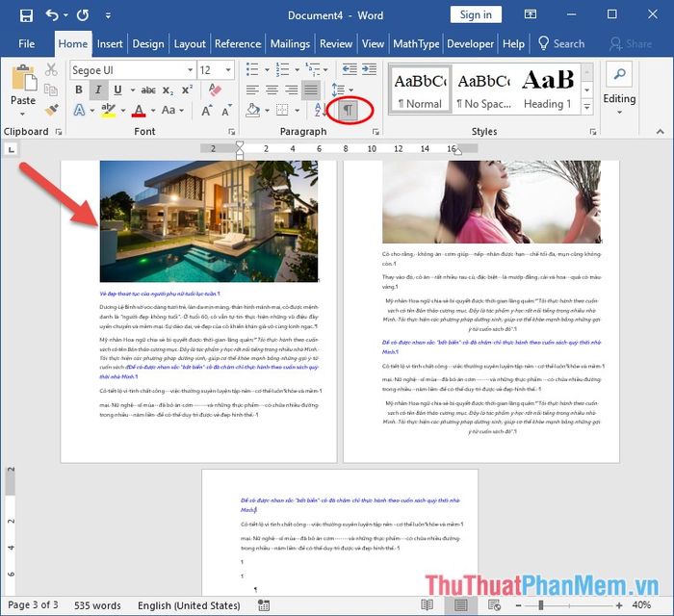This screenshot has width=674, height=616.
Task: Switch to the Design tab
Action: coord(148,44)
